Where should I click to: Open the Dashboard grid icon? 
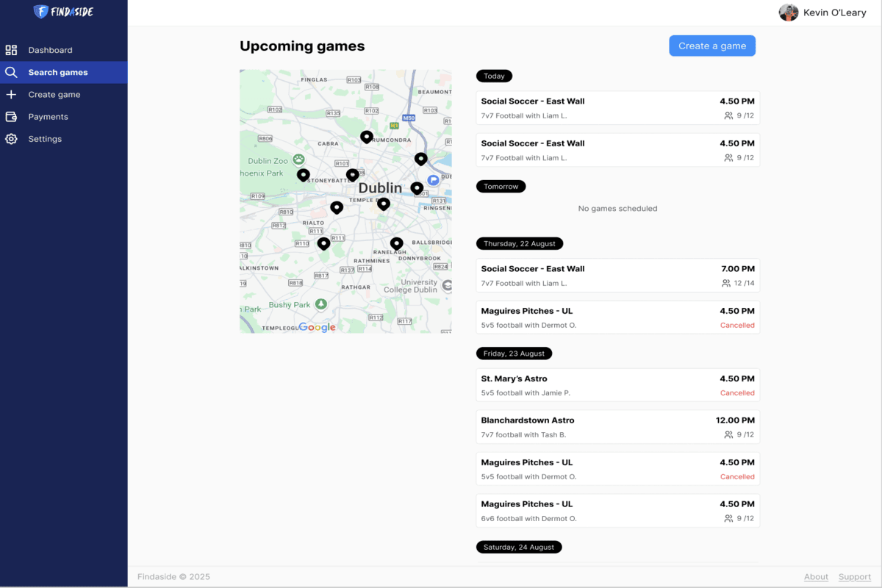(x=11, y=50)
